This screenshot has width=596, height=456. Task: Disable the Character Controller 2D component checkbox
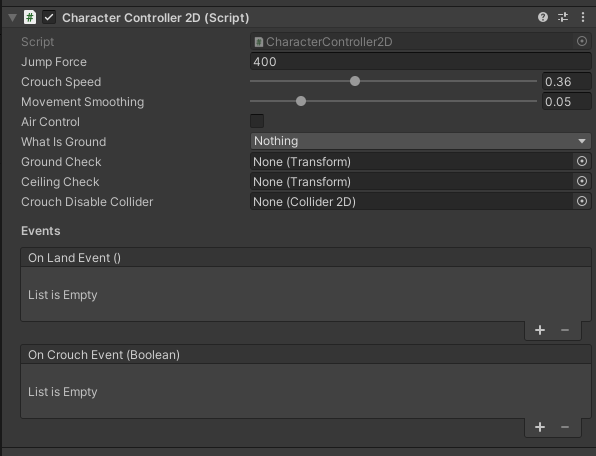(49, 17)
